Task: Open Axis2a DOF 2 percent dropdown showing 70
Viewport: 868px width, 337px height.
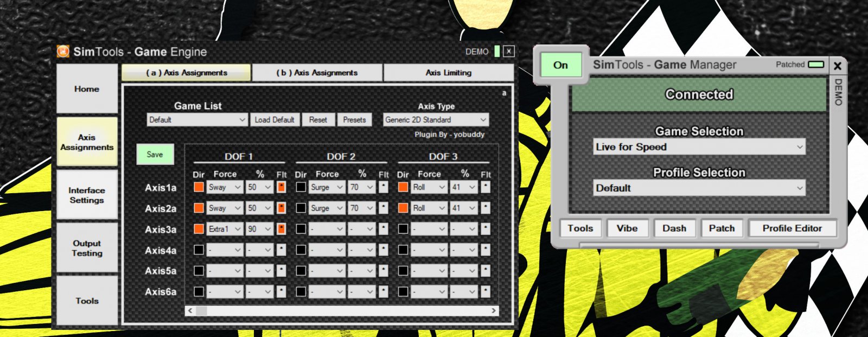Action: tap(361, 208)
